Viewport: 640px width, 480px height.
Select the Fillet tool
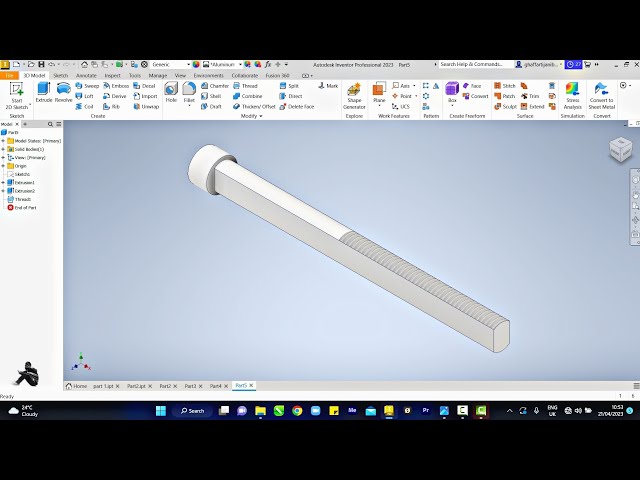(x=189, y=93)
